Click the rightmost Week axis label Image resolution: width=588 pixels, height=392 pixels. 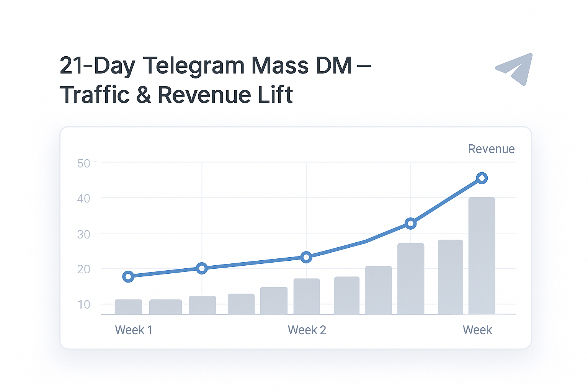tap(477, 330)
